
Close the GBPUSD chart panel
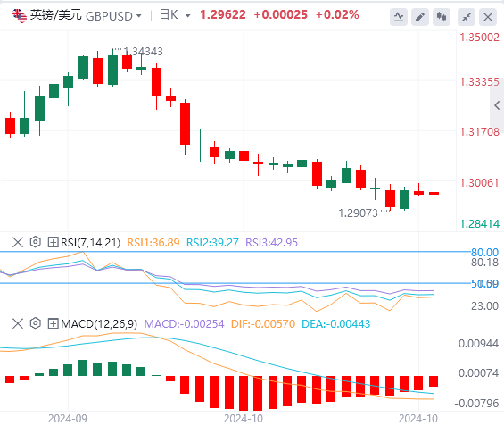point(488,17)
